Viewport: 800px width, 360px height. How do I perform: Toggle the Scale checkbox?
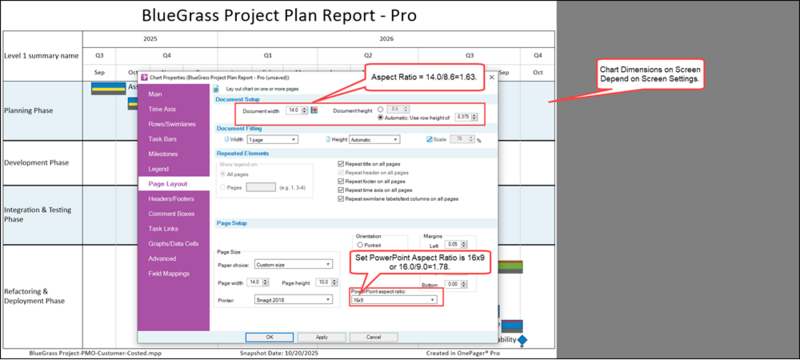pyautogui.click(x=429, y=139)
